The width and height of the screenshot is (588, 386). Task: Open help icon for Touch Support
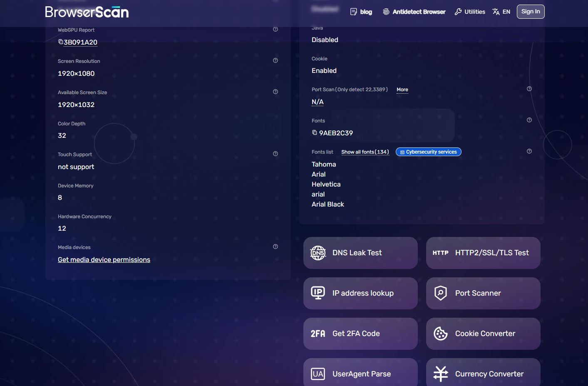(275, 154)
